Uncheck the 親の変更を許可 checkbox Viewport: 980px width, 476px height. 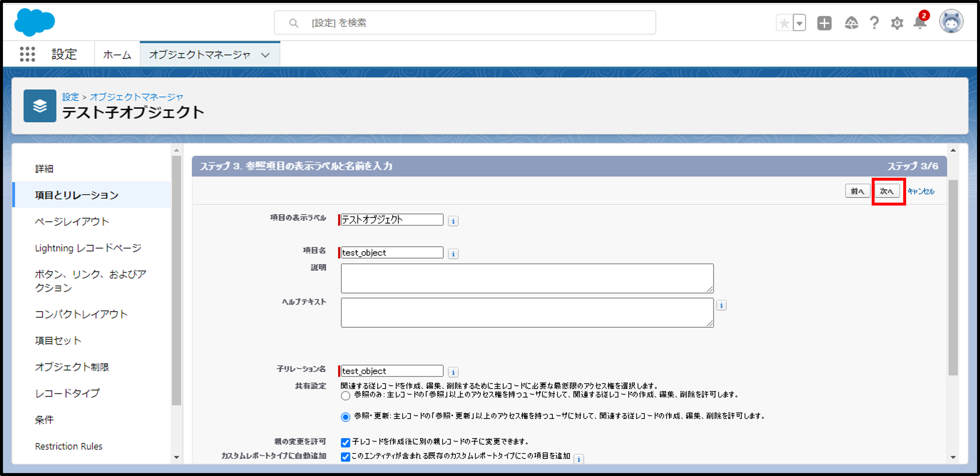point(345,443)
